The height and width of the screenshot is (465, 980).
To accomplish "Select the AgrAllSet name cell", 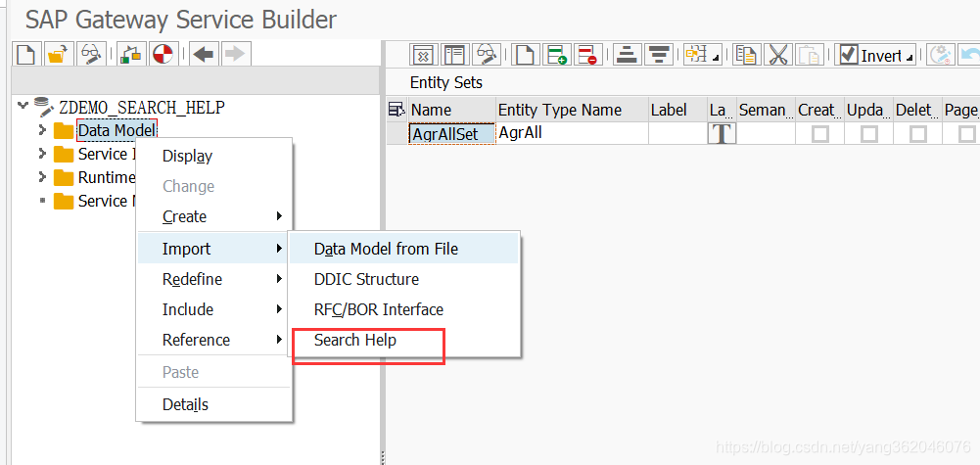I will (452, 134).
